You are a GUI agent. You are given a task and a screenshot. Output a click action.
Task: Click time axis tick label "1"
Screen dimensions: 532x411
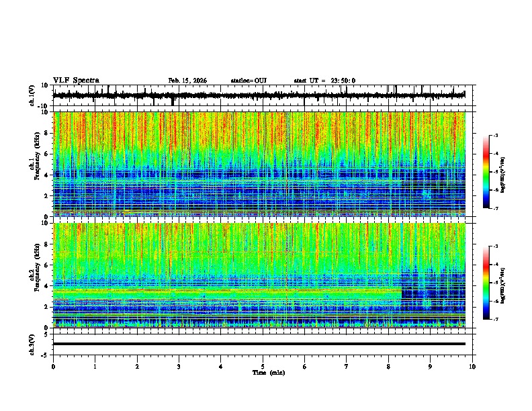95,367
